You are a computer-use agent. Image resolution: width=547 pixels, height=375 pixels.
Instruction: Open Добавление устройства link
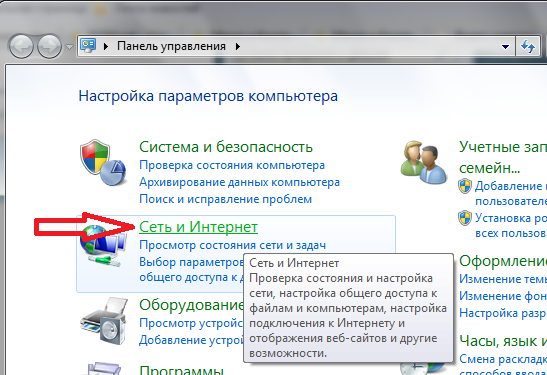point(191,340)
